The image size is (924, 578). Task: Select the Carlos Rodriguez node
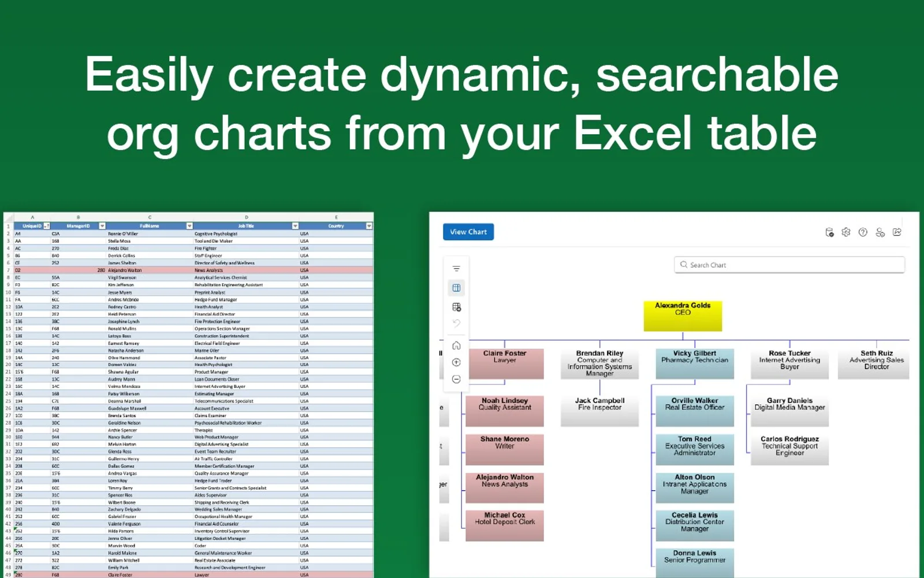789,450
